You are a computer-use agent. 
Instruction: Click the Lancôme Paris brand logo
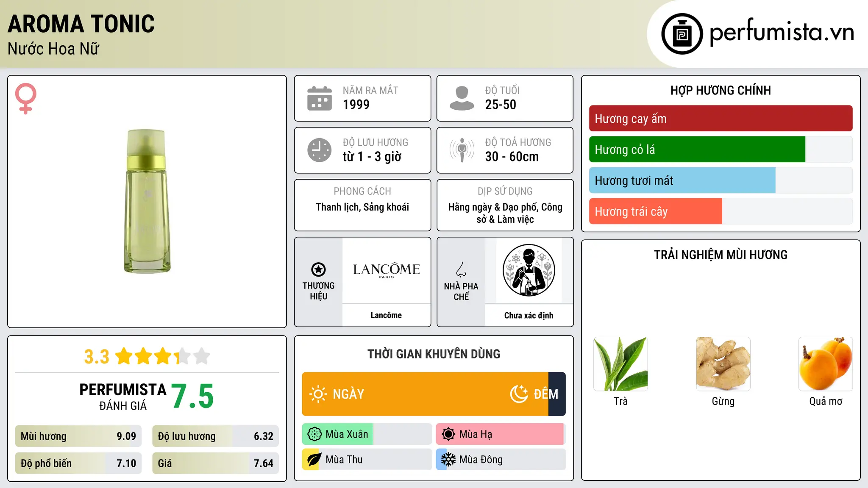386,270
